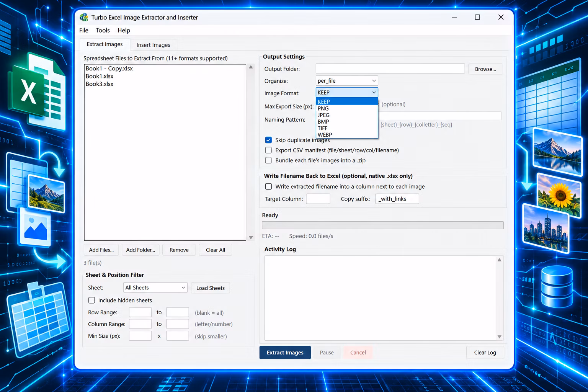Click the Add Files... button
The height and width of the screenshot is (392, 588).
[x=101, y=250]
